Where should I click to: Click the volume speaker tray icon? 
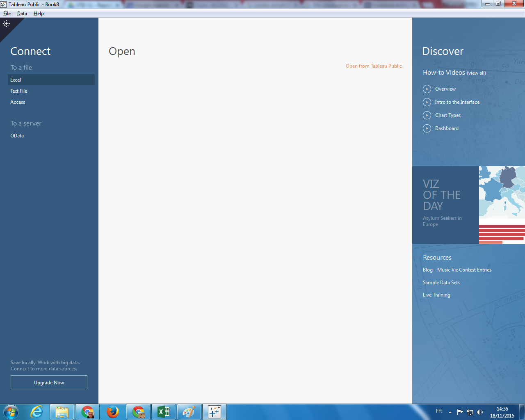[x=480, y=412]
